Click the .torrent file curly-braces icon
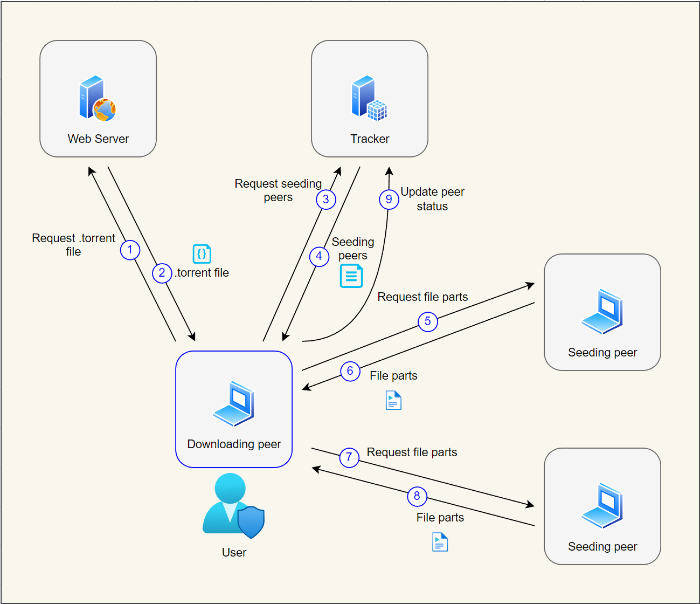This screenshot has width=700, height=604. tap(202, 253)
